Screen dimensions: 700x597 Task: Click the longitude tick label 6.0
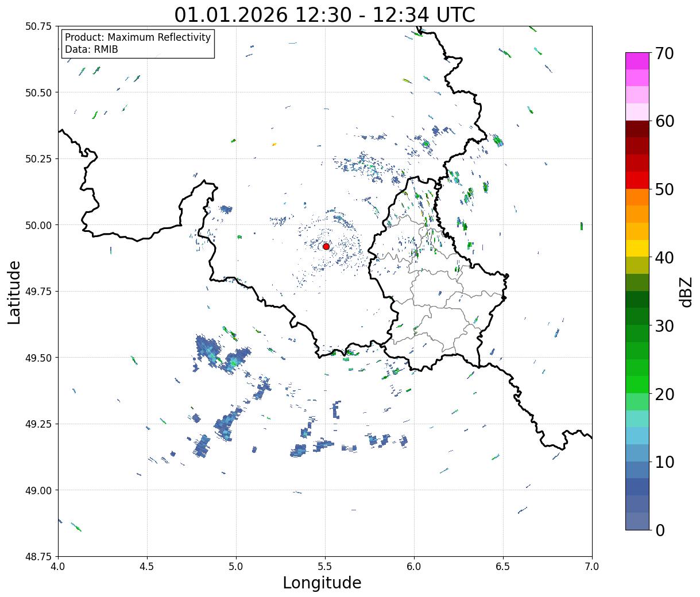[x=414, y=567]
